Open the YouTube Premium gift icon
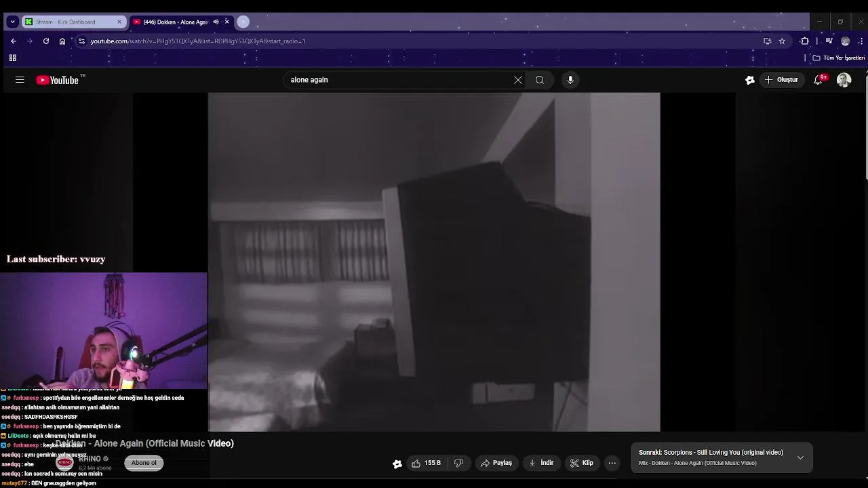This screenshot has height=488, width=868. click(750, 80)
